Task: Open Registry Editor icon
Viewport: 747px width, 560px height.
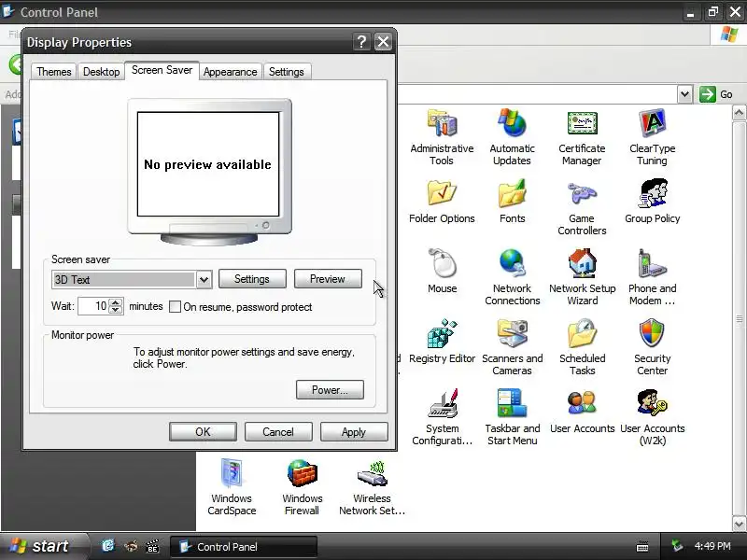Action: (x=442, y=333)
